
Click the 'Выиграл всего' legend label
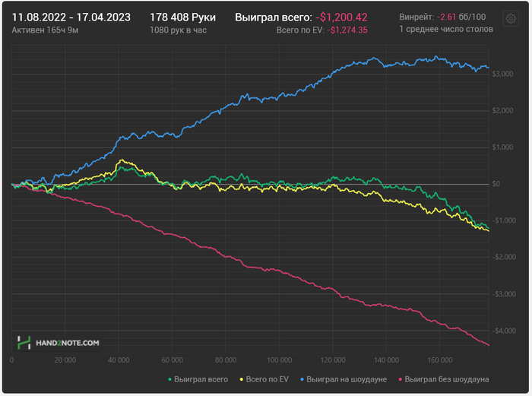(x=201, y=379)
